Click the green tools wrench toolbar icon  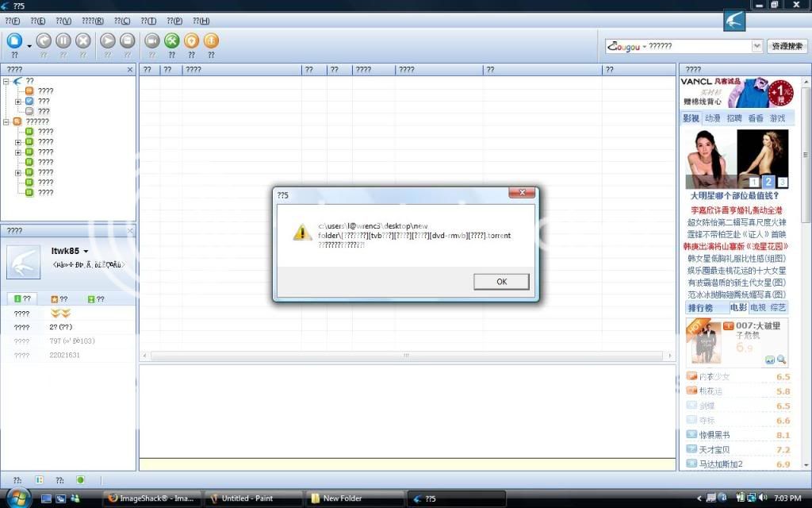click(171, 40)
